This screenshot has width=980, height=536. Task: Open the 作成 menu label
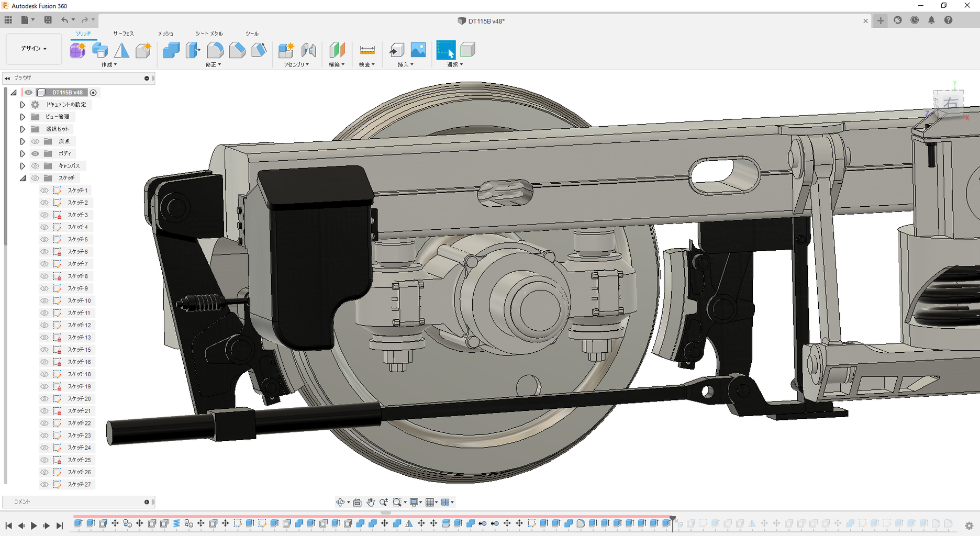tap(109, 65)
